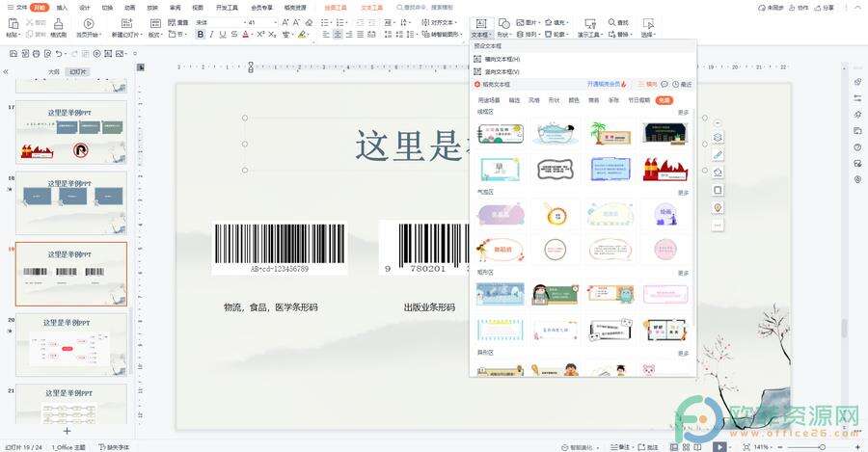Click fill bucket in floating toolbar
This screenshot has width=868, height=452.
tap(718, 173)
